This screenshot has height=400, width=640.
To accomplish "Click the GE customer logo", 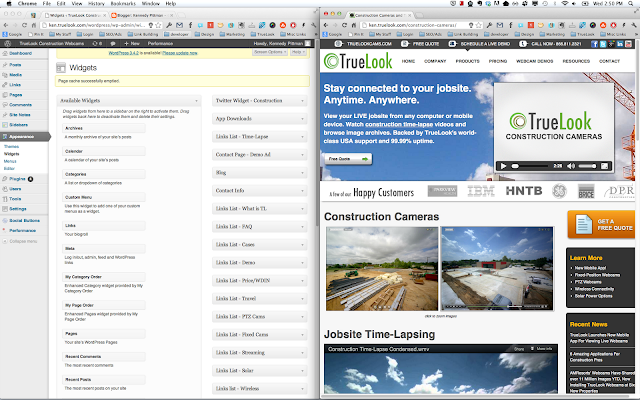I will coord(559,191).
